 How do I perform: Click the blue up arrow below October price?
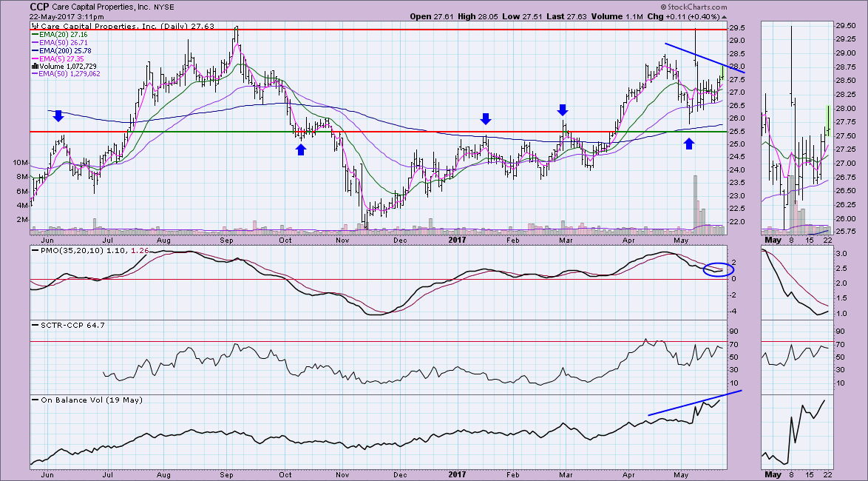[x=301, y=149]
